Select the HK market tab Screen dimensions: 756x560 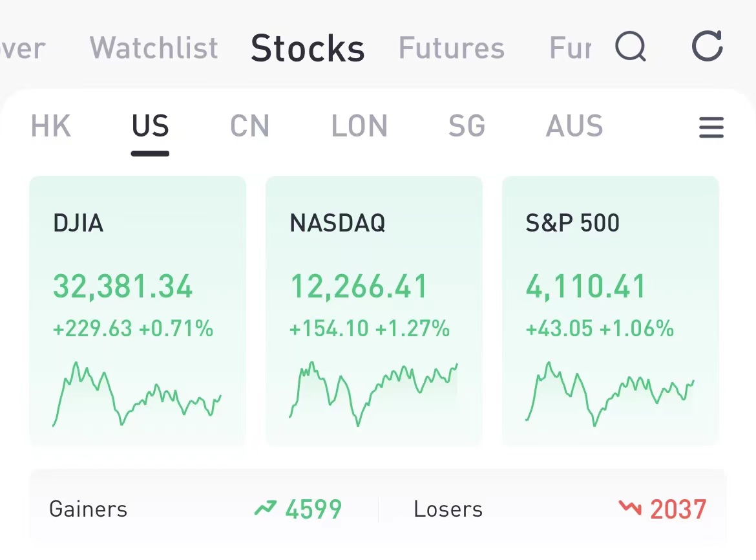click(x=50, y=126)
